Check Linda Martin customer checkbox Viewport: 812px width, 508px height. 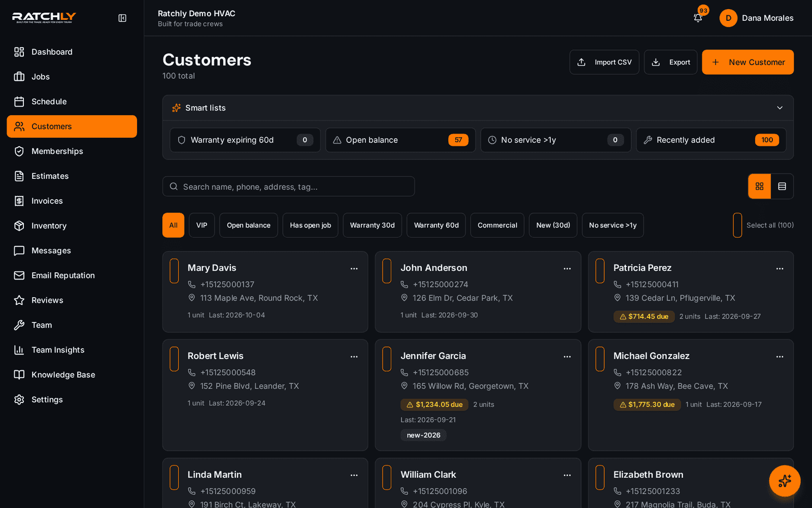click(x=174, y=478)
